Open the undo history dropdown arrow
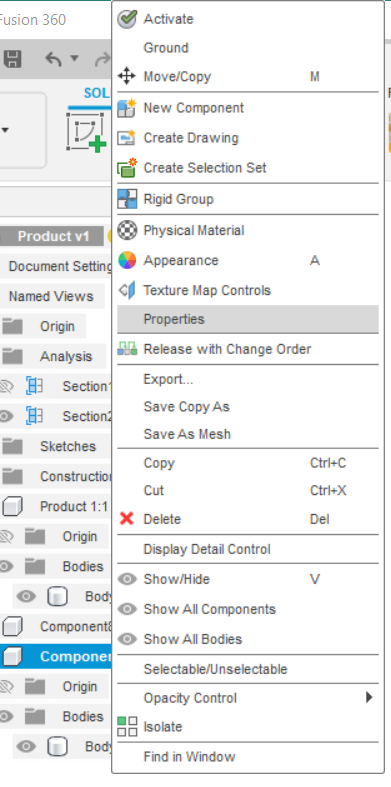 (74, 59)
